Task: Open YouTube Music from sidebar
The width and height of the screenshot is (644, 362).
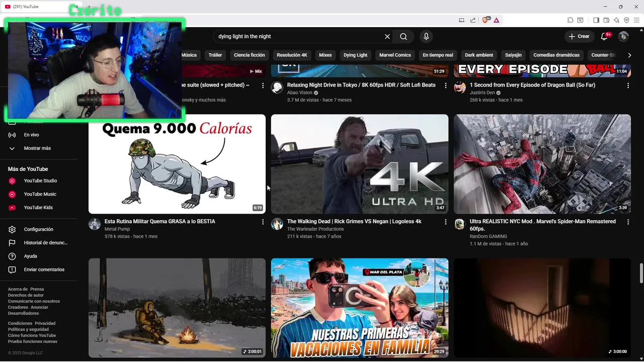Action: (x=38, y=194)
